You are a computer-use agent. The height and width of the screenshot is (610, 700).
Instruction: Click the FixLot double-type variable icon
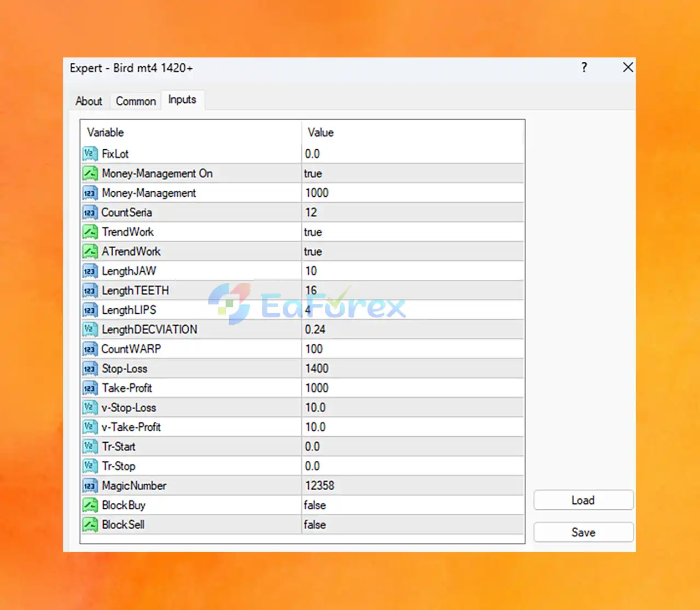(x=90, y=154)
